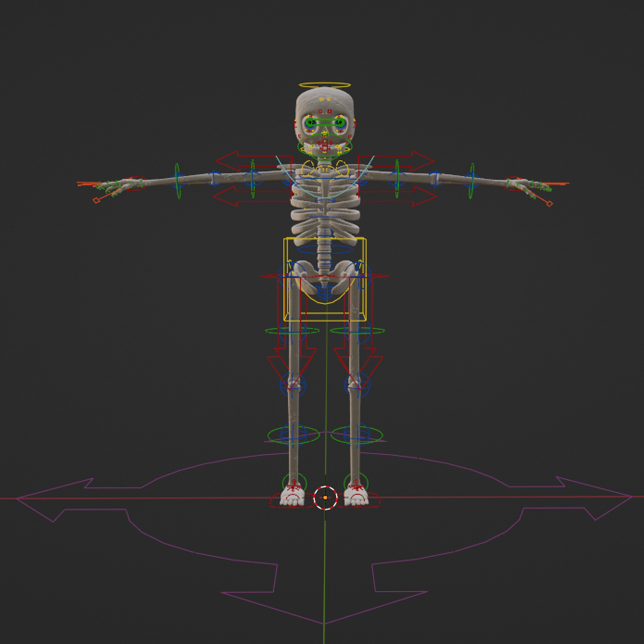The width and height of the screenshot is (644, 644).
Task: Select the yellow halo ring above the skull
Action: [x=325, y=85]
